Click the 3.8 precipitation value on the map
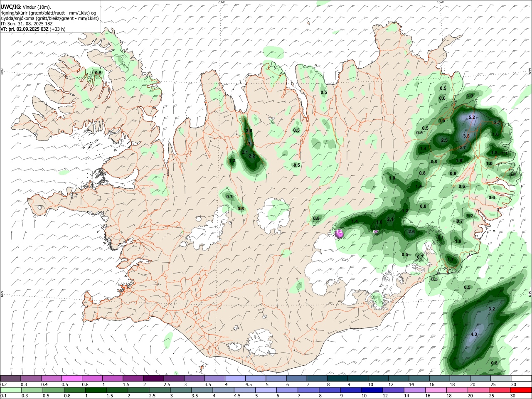 pyautogui.click(x=466, y=136)
